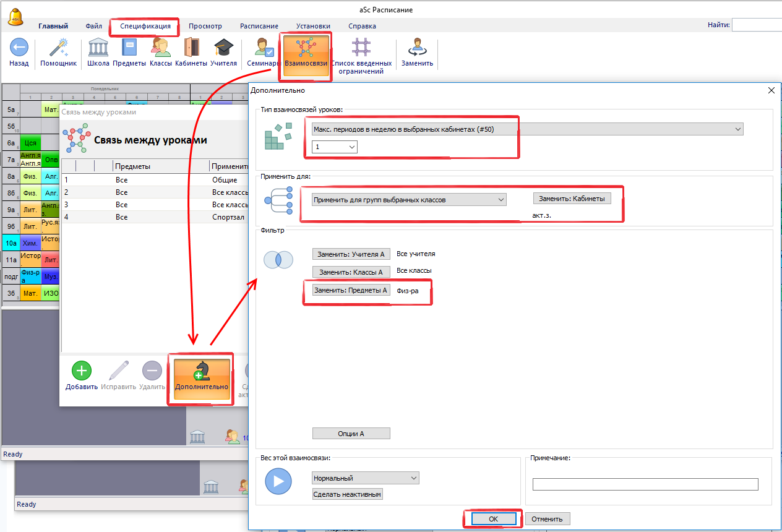Click the Заменить toolbar icon
This screenshot has height=532, width=782.
[x=417, y=48]
